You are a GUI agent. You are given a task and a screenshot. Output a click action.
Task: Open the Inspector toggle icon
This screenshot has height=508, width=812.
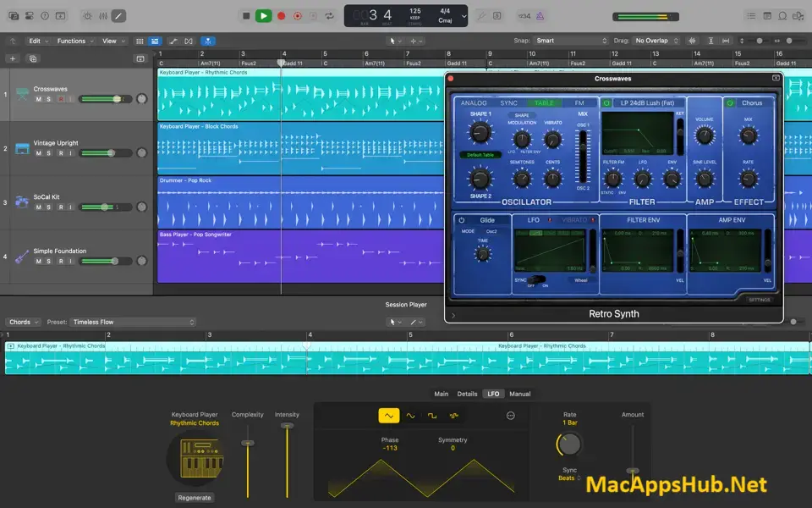30,16
